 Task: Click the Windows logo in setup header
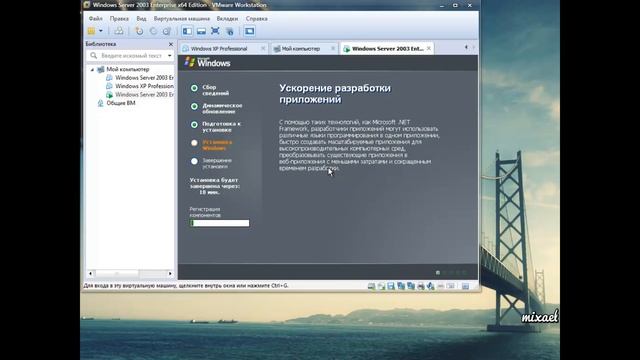coord(207,62)
